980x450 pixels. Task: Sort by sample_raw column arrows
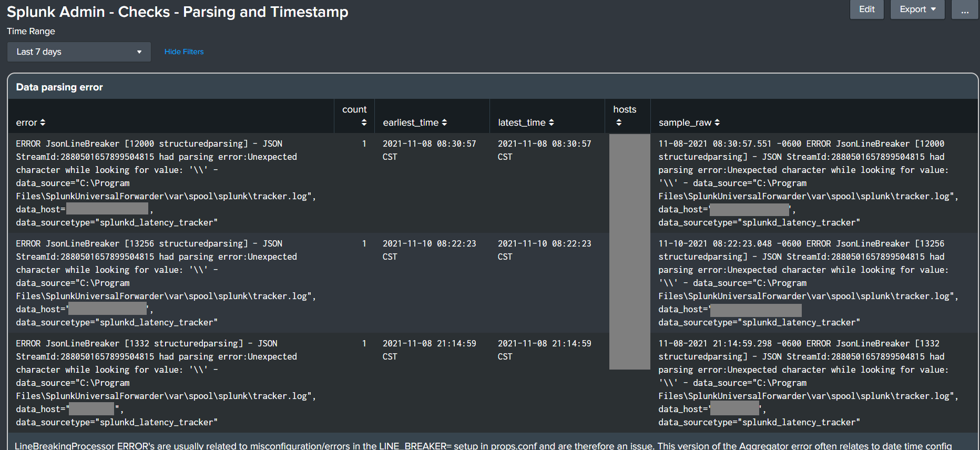click(x=717, y=122)
